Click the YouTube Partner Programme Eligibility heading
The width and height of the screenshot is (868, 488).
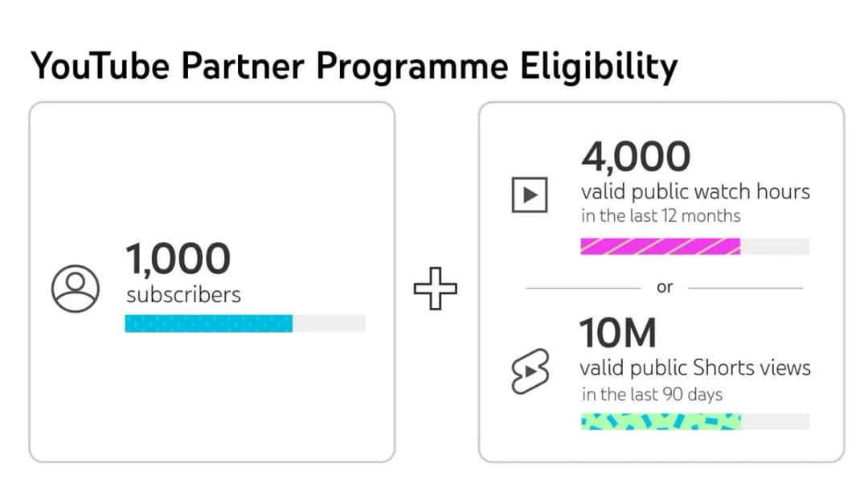[x=354, y=67]
